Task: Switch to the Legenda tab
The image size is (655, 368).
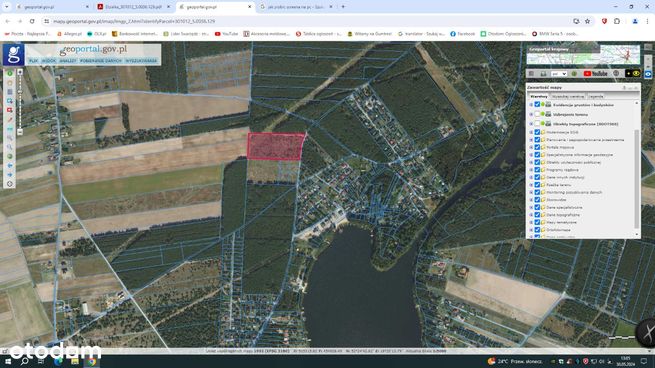Action: (x=595, y=96)
